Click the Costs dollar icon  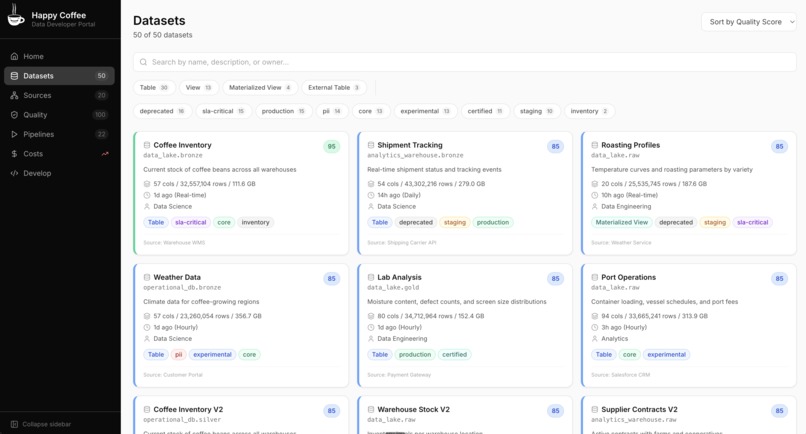click(14, 154)
